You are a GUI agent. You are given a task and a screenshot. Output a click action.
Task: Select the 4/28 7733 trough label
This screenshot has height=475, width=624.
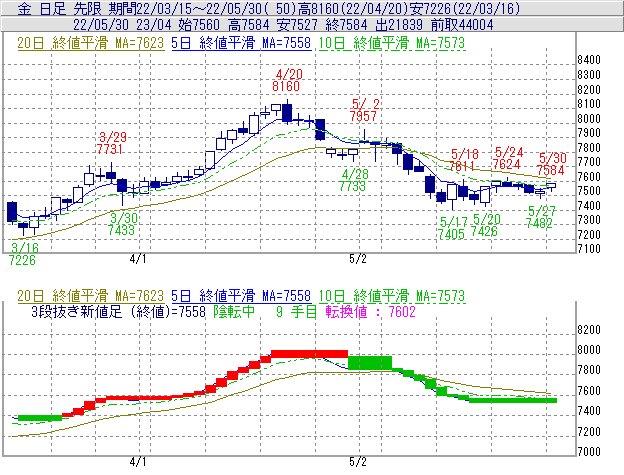pyautogui.click(x=353, y=180)
